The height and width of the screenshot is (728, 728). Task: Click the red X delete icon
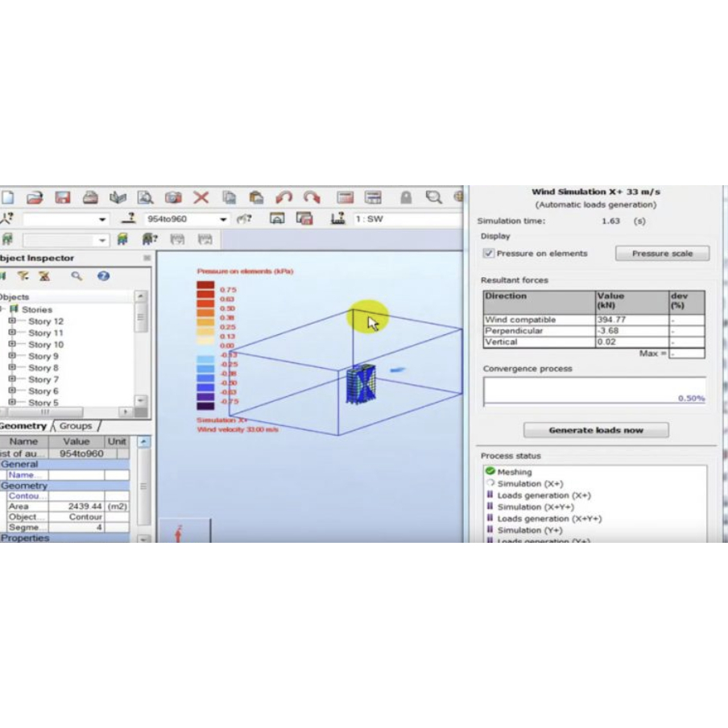click(201, 197)
